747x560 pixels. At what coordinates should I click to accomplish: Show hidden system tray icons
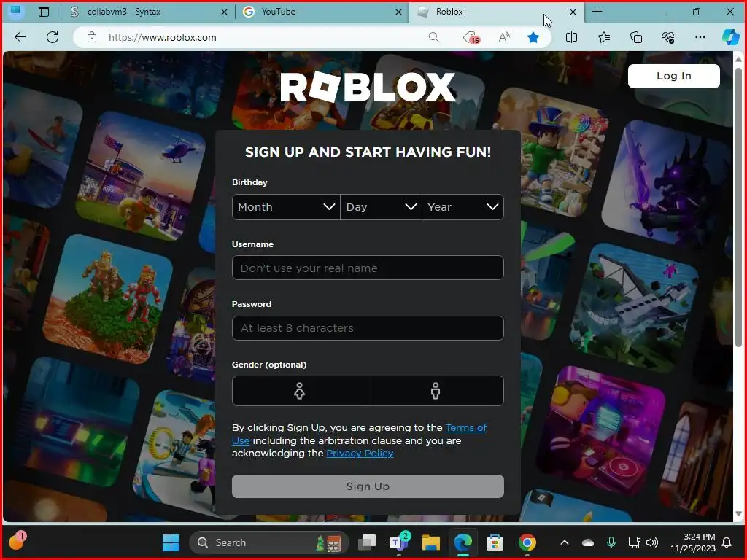tap(565, 542)
